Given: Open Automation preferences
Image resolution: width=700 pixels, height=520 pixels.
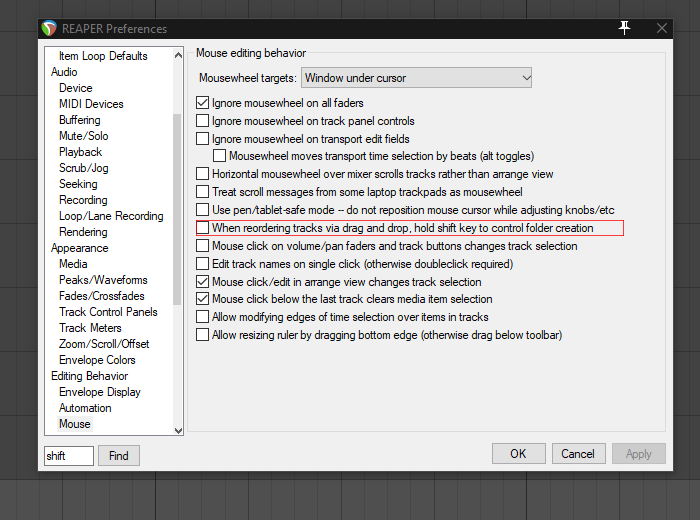Looking at the screenshot, I should click(85, 408).
